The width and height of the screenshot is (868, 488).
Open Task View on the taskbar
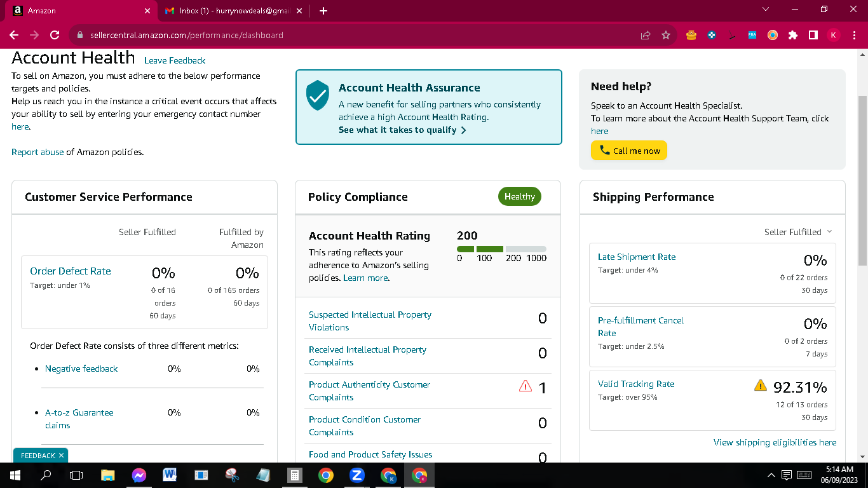[76, 475]
